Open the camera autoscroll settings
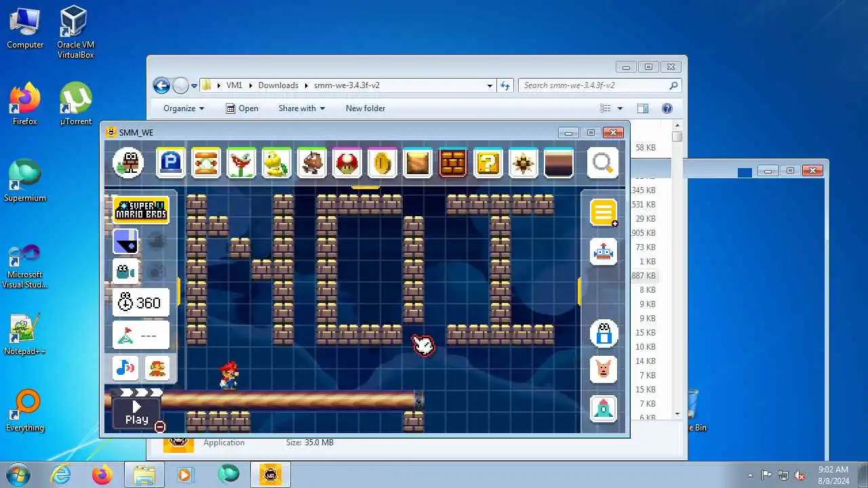Image resolution: width=868 pixels, height=488 pixels. click(x=125, y=271)
